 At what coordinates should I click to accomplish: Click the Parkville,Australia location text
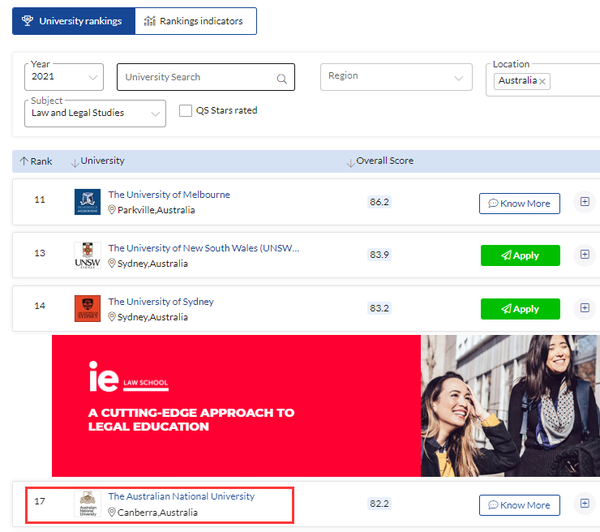(x=156, y=210)
